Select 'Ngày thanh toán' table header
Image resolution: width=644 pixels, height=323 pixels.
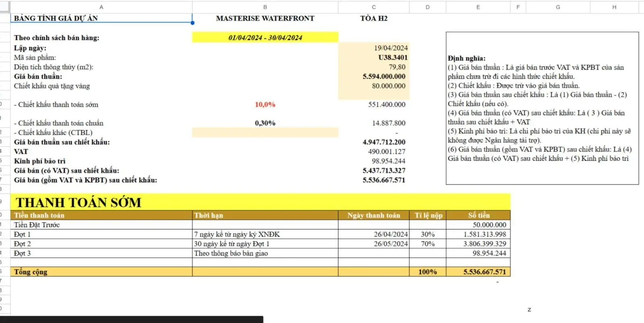pos(374,215)
